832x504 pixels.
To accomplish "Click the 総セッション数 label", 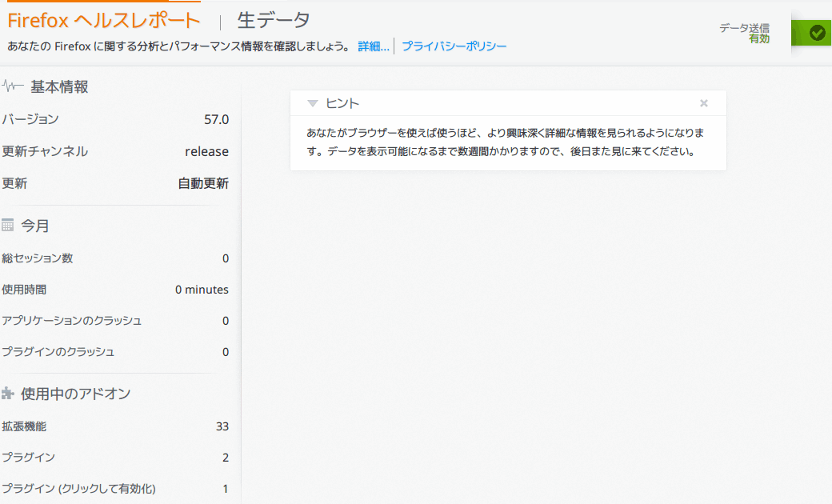I will coord(38,258).
